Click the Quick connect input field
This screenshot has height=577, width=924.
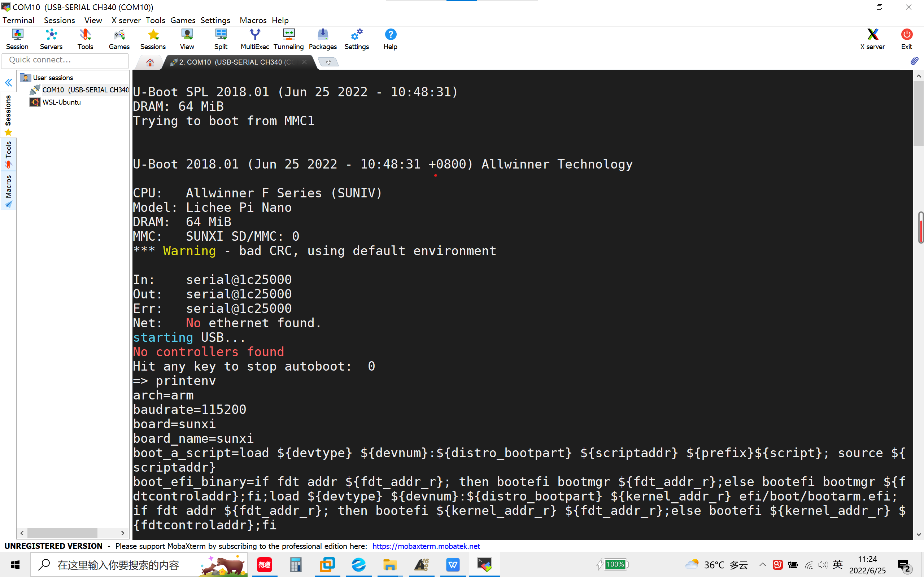(x=65, y=60)
